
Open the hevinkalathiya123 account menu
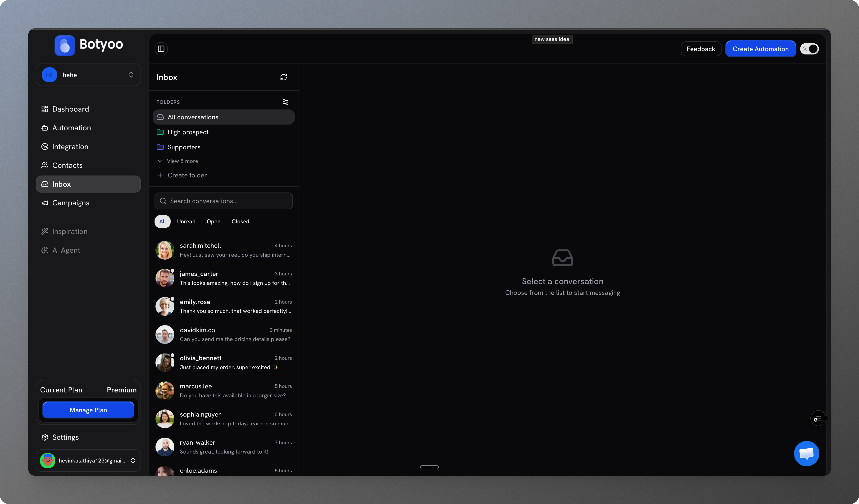(x=88, y=460)
